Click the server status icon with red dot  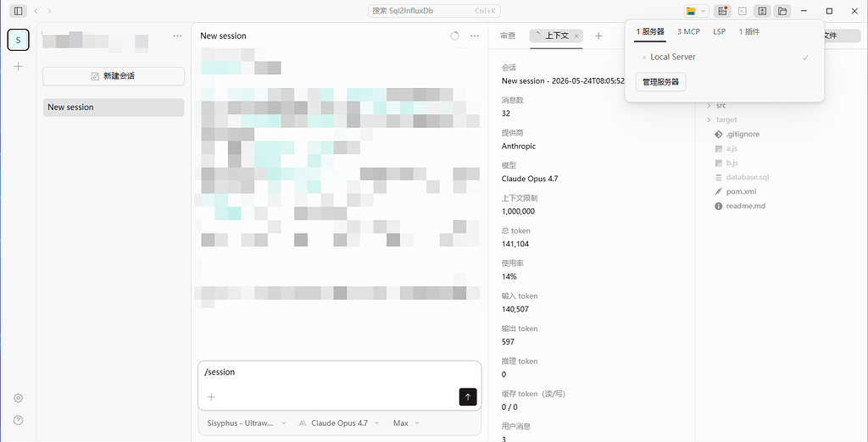[722, 11]
